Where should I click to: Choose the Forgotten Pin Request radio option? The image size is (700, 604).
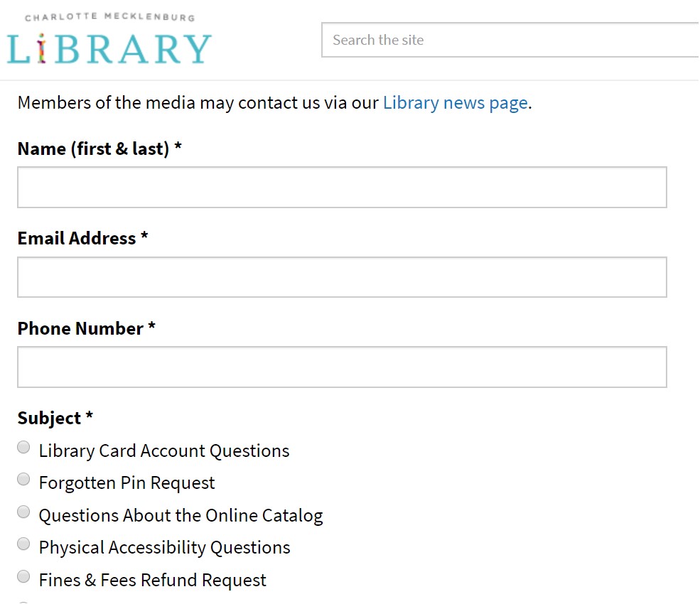tap(23, 480)
